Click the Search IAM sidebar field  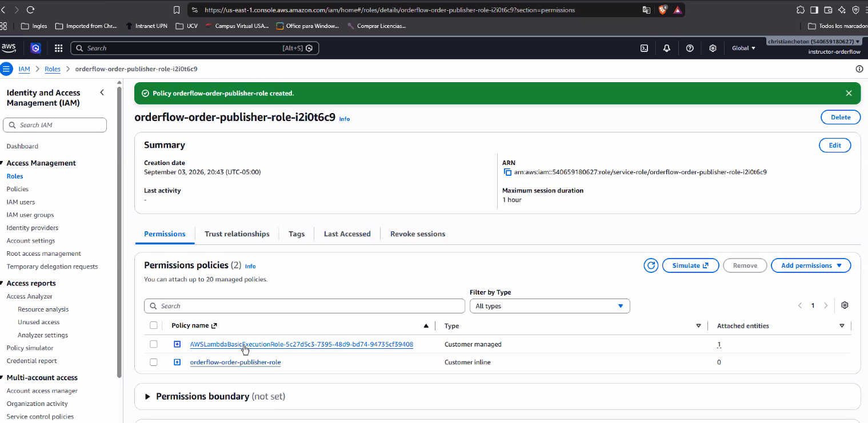(55, 125)
